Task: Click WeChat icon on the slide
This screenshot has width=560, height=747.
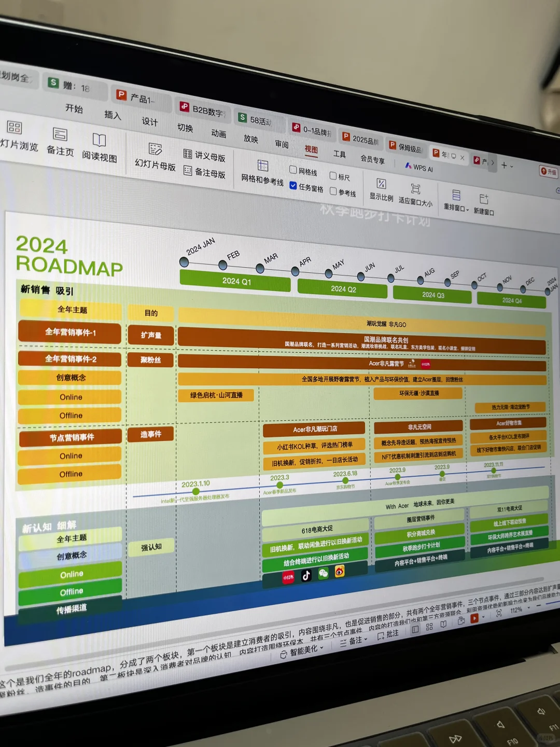Action: click(x=323, y=573)
